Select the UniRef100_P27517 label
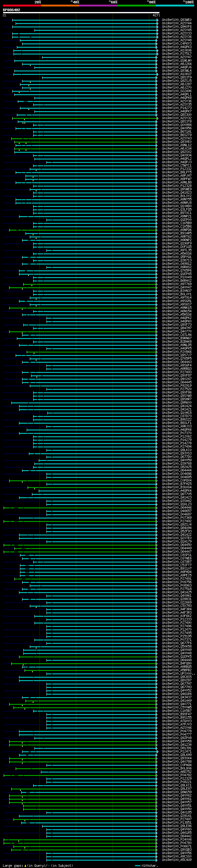This screenshot has width=197, height=868. pyautogui.click(x=177, y=54)
